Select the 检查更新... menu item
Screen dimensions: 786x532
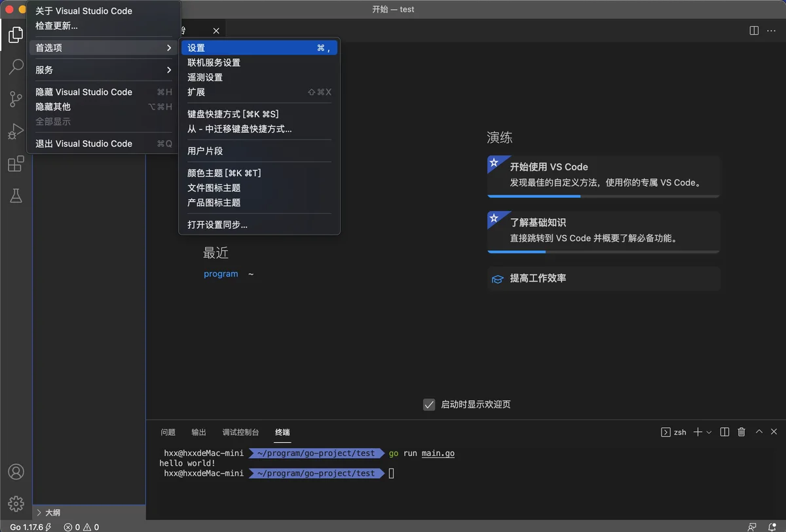pos(103,26)
